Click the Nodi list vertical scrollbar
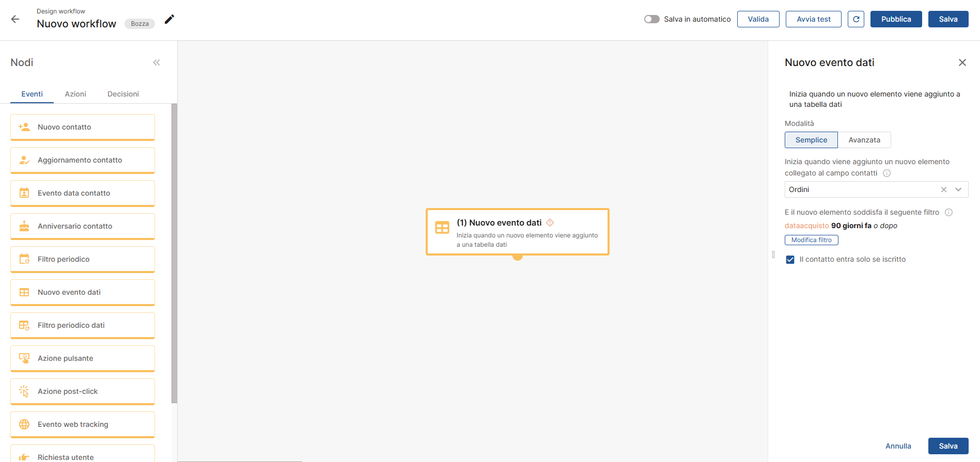 (174, 253)
